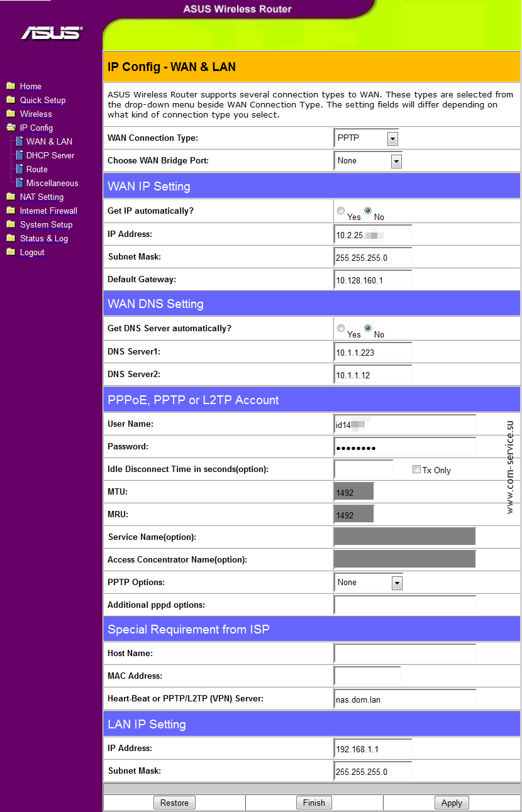The image size is (522, 812).
Task: Select Yes for Get DNS Server automatically
Action: 341,328
